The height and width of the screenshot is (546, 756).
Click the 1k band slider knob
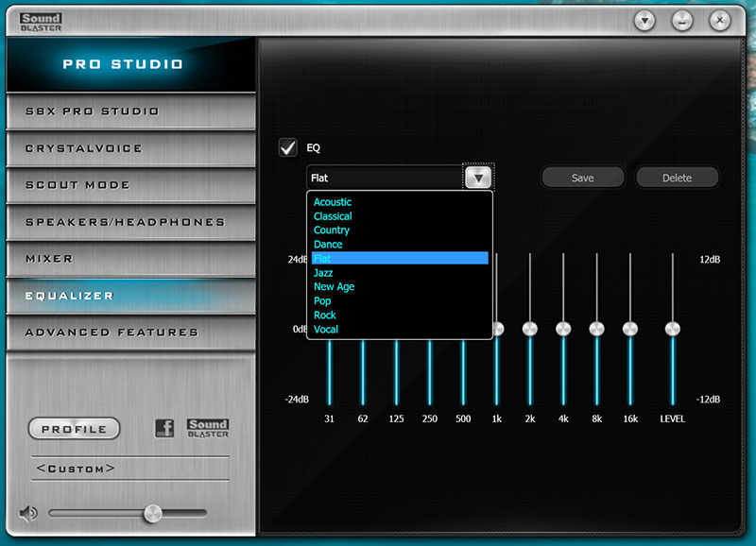pos(498,329)
